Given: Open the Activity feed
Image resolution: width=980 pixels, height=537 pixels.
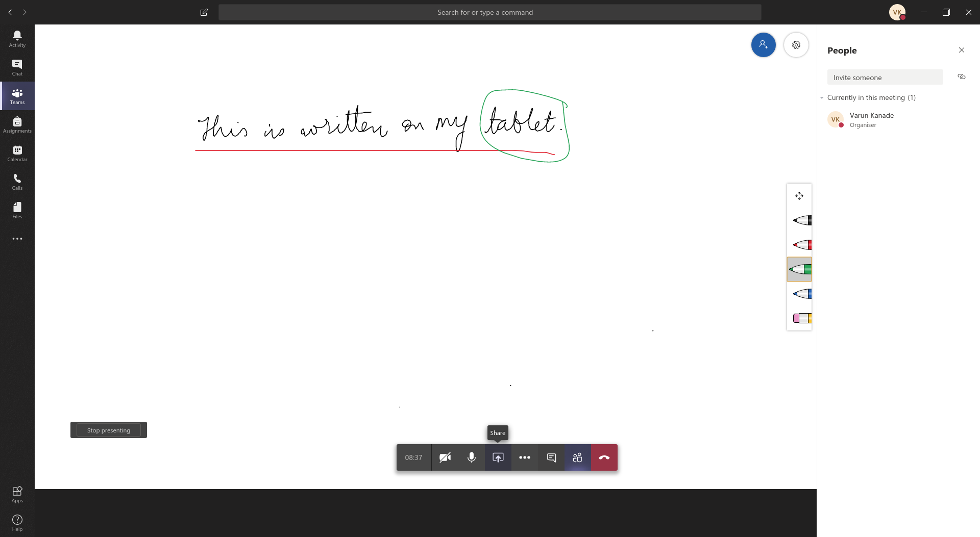Looking at the screenshot, I should point(17,39).
